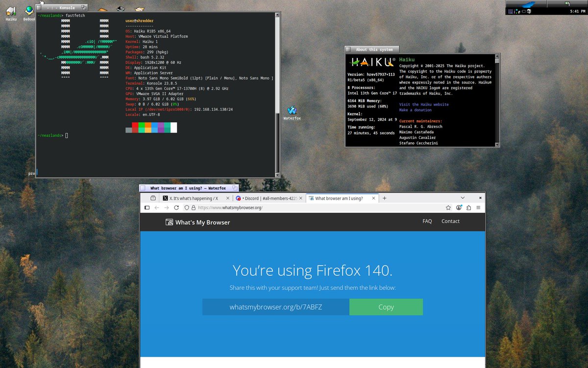Toggle the Waterfox sidebar icon
588x368 pixels.
click(x=147, y=208)
